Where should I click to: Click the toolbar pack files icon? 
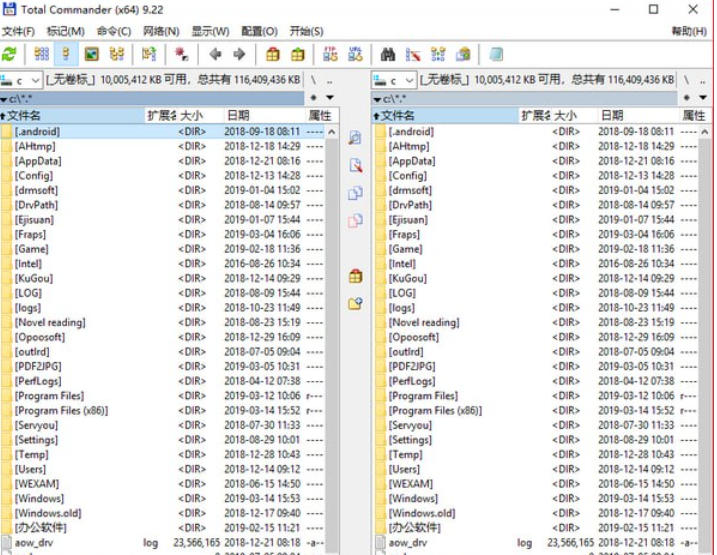tap(273, 54)
